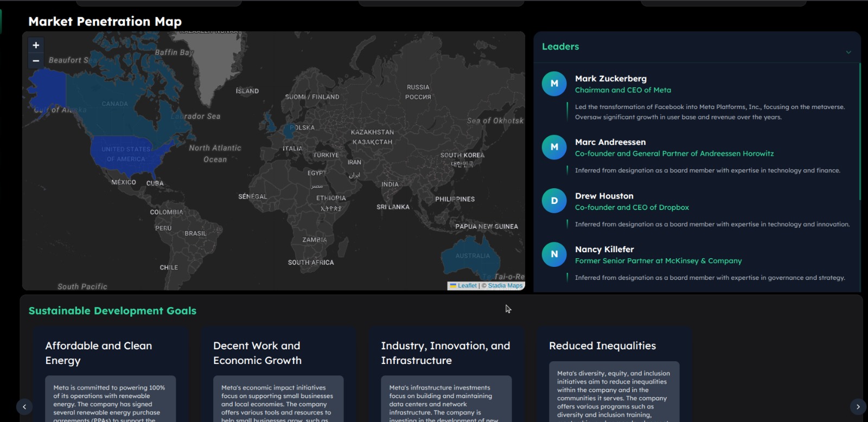868x422 pixels.
Task: Click 'Co-founder and CEO of Dropbox' title
Action: pyautogui.click(x=632, y=207)
